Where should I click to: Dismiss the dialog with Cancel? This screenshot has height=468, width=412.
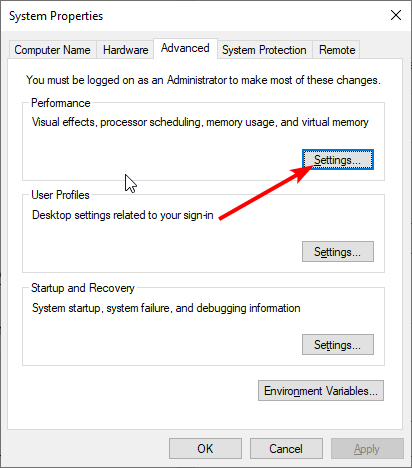tap(286, 449)
